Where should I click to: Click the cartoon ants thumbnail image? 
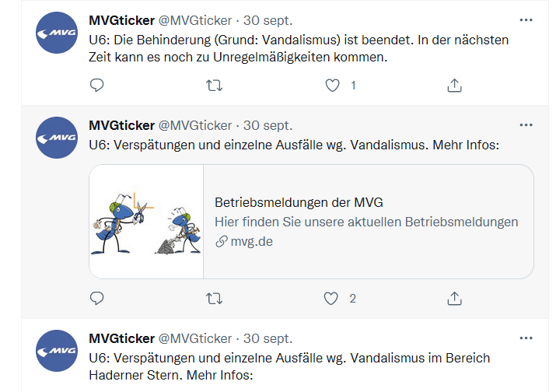[146, 222]
